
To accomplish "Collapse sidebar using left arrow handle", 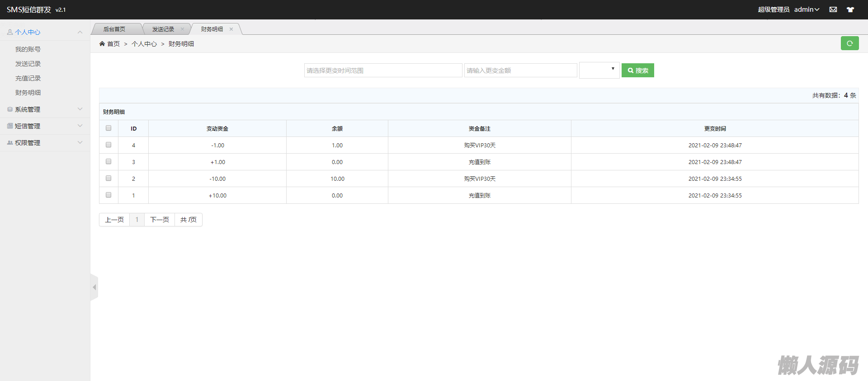I will (x=94, y=287).
